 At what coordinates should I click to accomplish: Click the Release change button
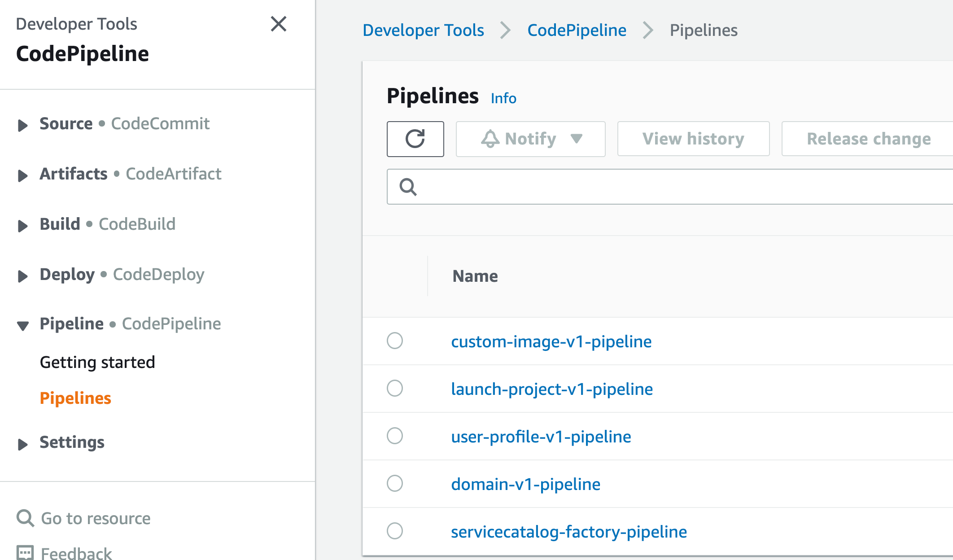[869, 139]
